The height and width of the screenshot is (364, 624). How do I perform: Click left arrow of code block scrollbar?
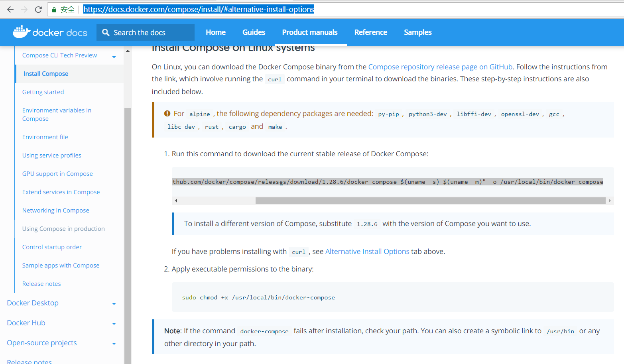pyautogui.click(x=176, y=201)
